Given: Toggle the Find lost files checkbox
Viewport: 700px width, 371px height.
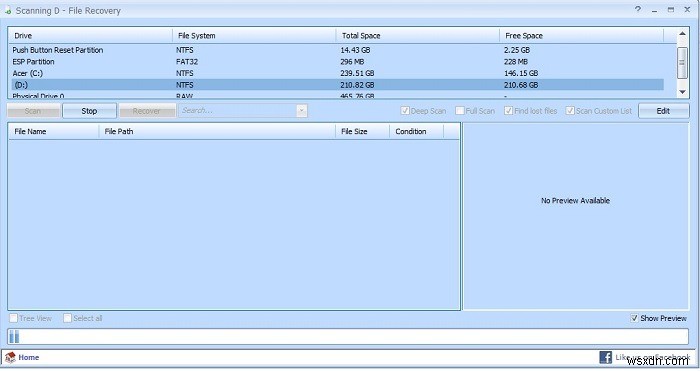Looking at the screenshot, I should pyautogui.click(x=508, y=111).
